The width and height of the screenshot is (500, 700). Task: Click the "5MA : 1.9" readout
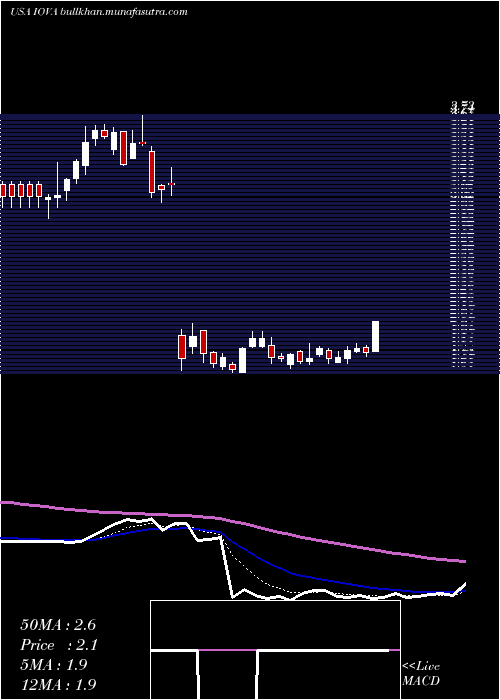[x=54, y=664]
